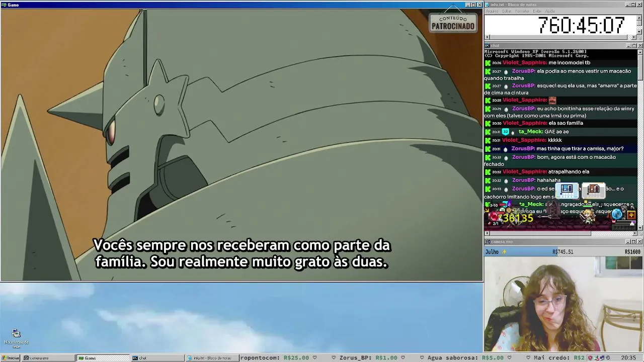The image size is (644, 362).
Task: Click the badge icon before ta_Meck 'GAE ae ae'
Action: 506,132
